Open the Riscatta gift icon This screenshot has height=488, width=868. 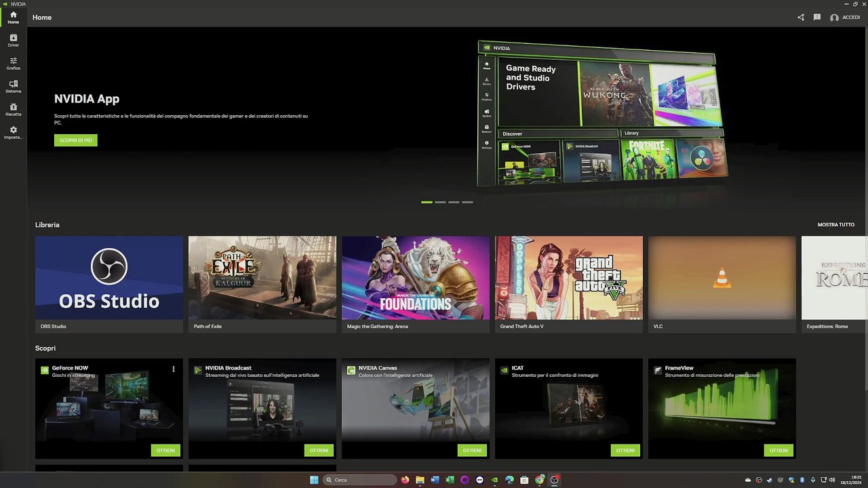(13, 109)
